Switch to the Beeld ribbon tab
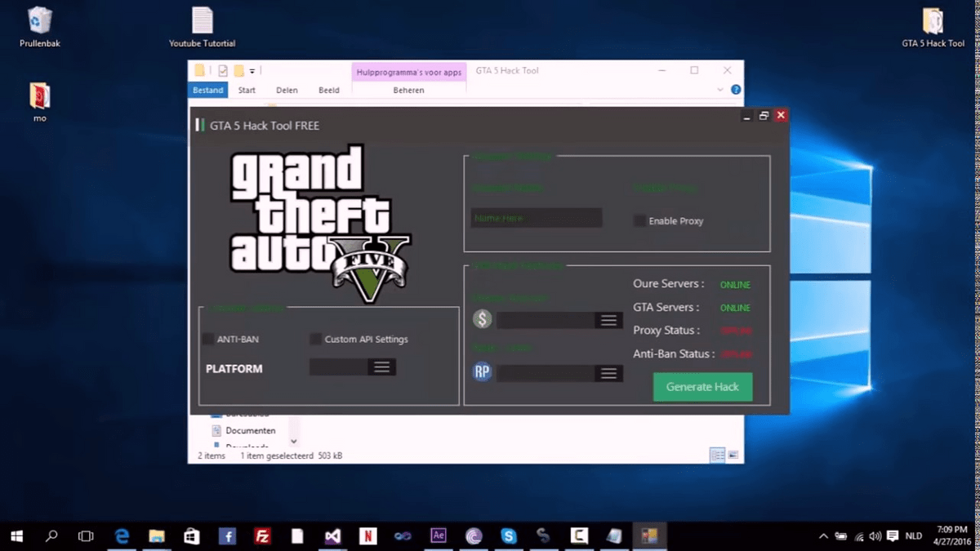 click(329, 90)
